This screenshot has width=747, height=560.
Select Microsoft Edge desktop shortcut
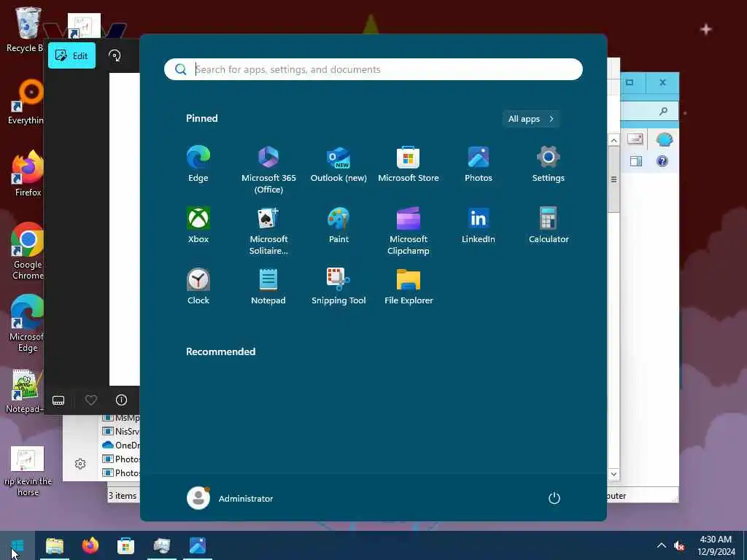point(27,323)
